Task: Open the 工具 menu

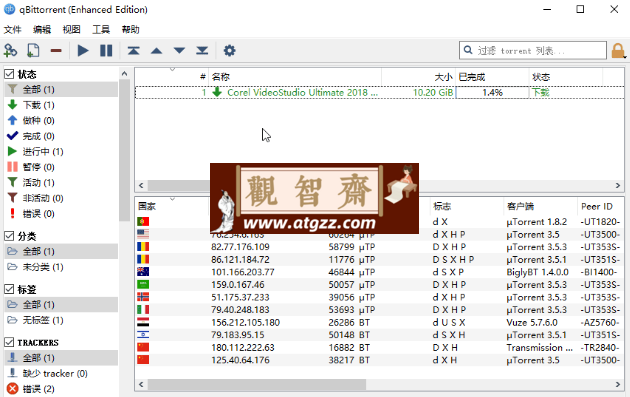Action: (101, 29)
